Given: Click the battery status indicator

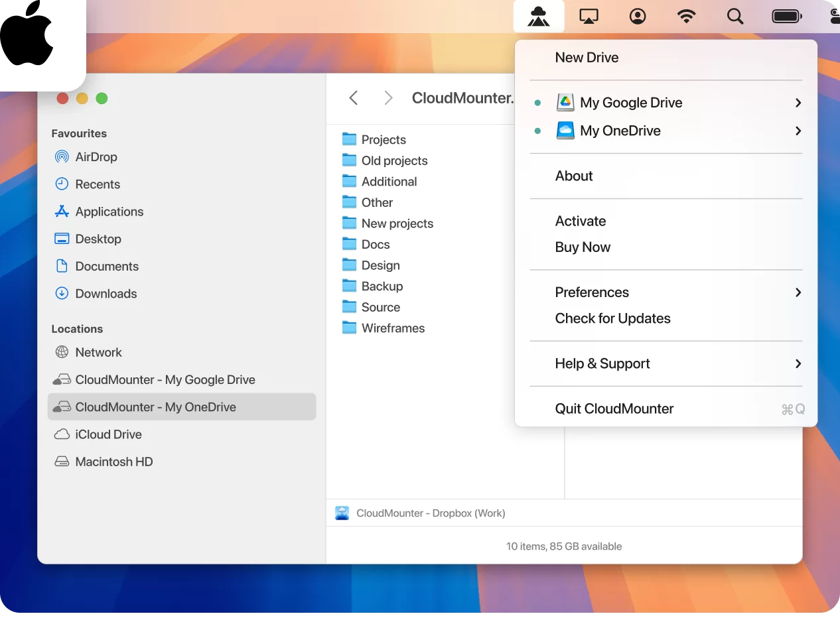Looking at the screenshot, I should click(x=786, y=16).
